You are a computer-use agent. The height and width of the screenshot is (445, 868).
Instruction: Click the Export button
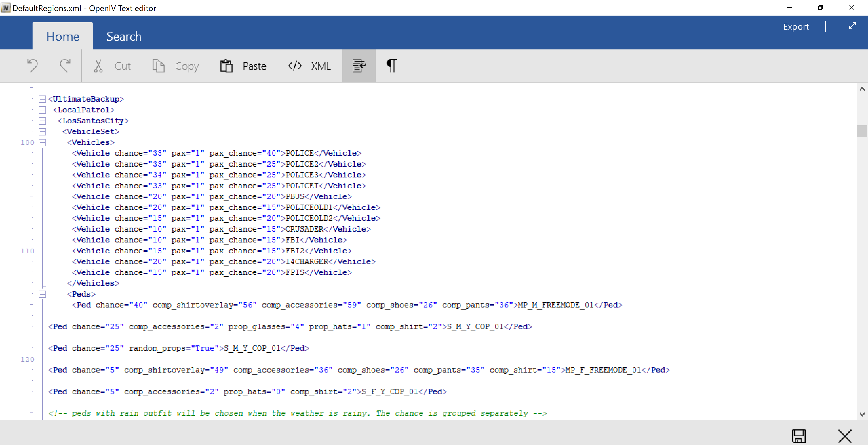pos(796,27)
